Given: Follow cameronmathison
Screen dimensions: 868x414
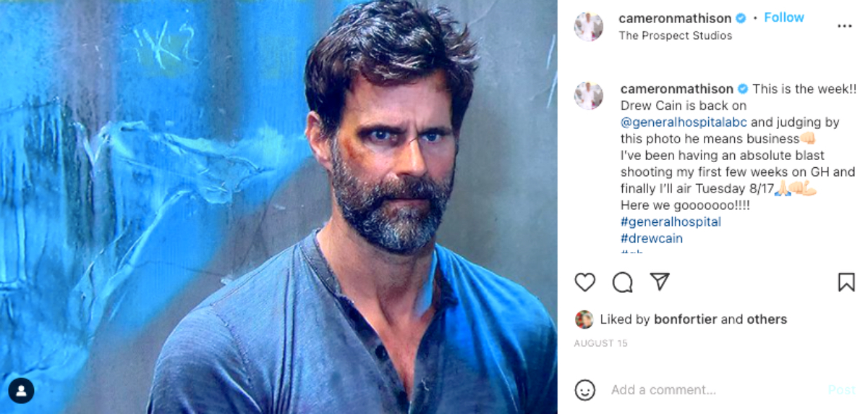Looking at the screenshot, I should point(784,17).
